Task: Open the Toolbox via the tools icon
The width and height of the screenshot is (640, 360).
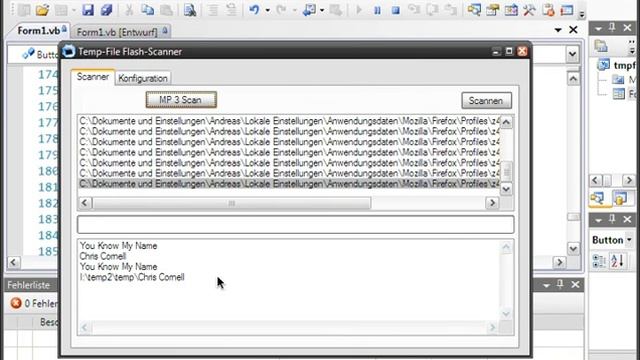Action: 529,9
